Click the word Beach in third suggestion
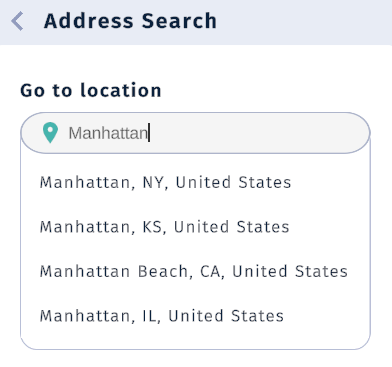This screenshot has width=392, height=367. coord(163,271)
